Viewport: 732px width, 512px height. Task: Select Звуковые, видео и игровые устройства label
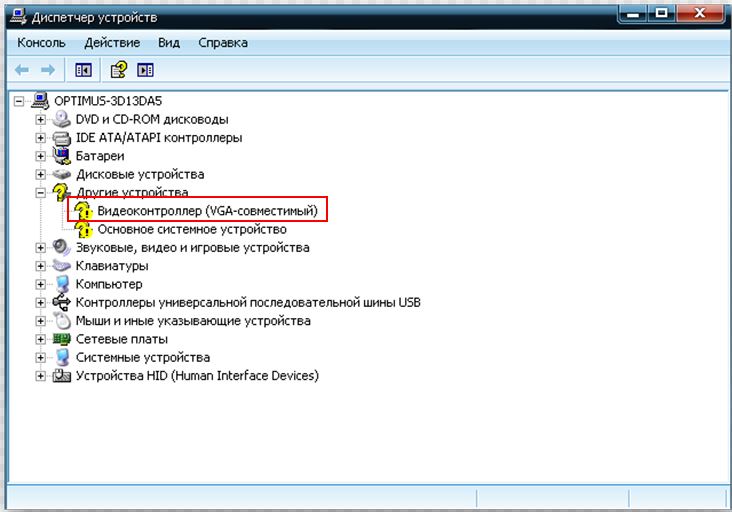(193, 247)
